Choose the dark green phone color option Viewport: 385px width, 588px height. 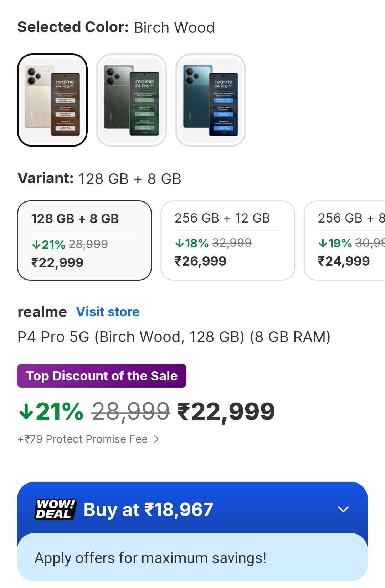132,100
